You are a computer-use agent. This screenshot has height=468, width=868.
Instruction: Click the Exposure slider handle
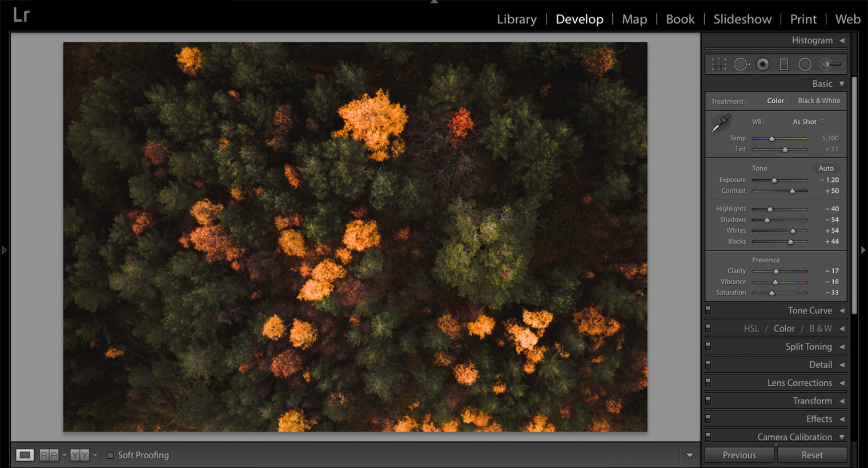click(774, 180)
